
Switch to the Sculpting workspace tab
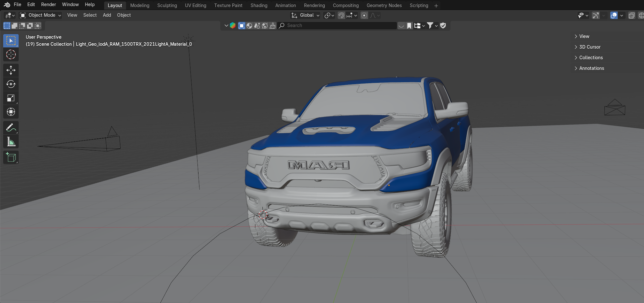[167, 5]
